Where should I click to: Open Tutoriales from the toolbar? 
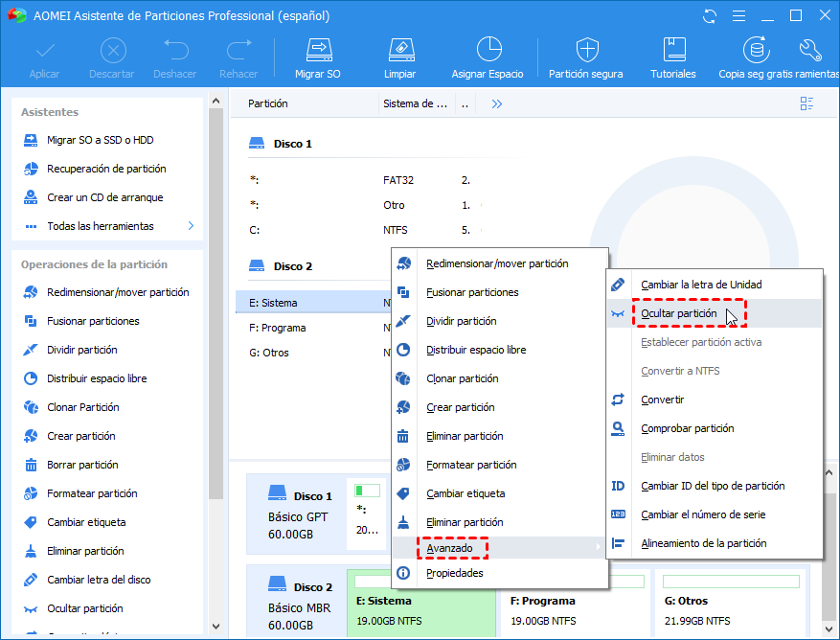click(673, 57)
